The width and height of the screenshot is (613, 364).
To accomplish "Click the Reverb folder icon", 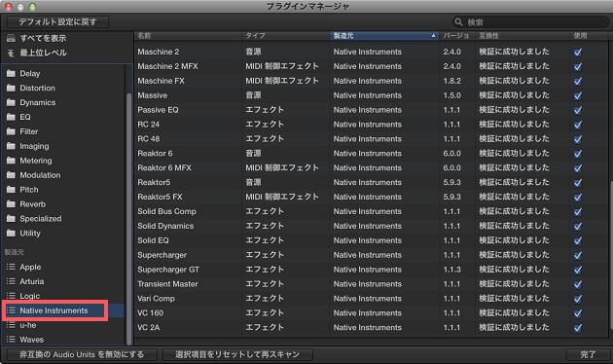I will point(11,204).
